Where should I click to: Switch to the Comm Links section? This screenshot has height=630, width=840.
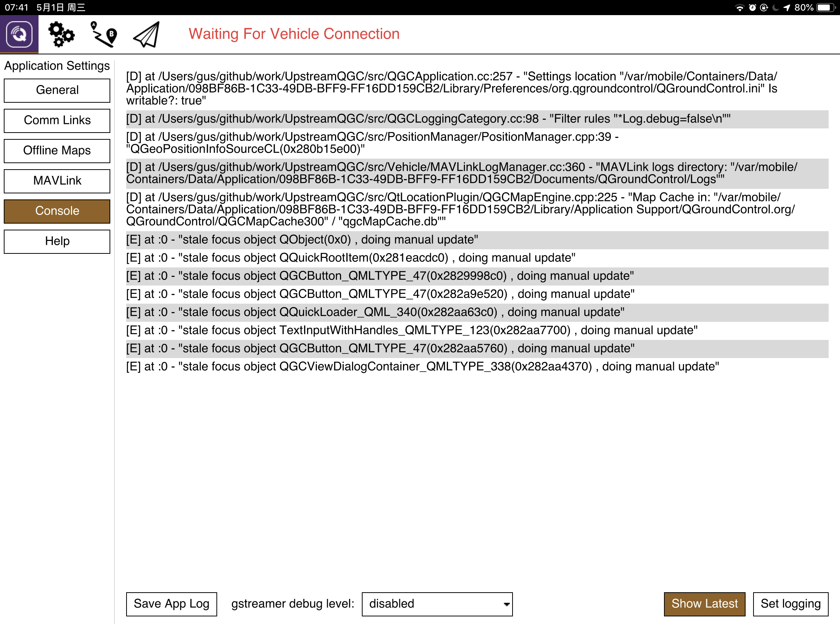coord(57,120)
